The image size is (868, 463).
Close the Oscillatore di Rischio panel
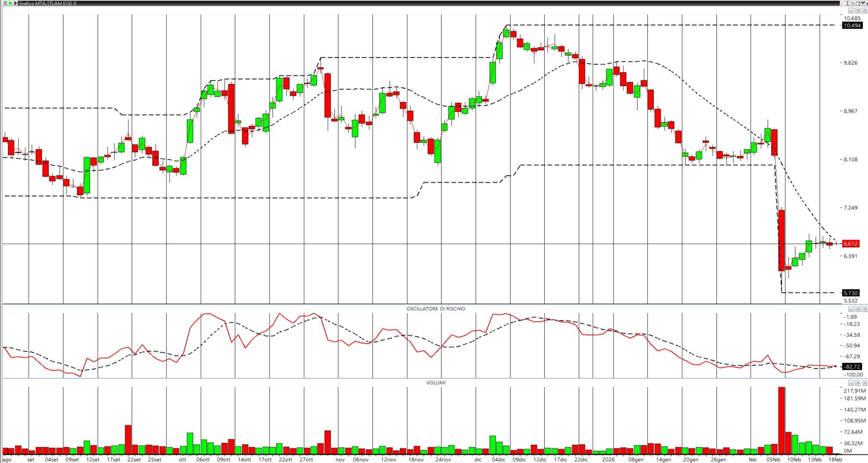(865, 309)
